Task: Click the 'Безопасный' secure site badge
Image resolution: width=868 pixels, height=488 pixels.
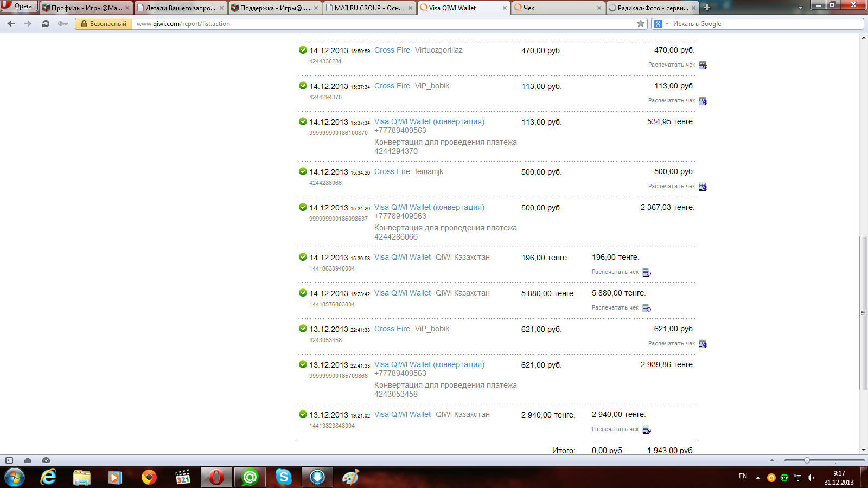Action: (x=104, y=24)
